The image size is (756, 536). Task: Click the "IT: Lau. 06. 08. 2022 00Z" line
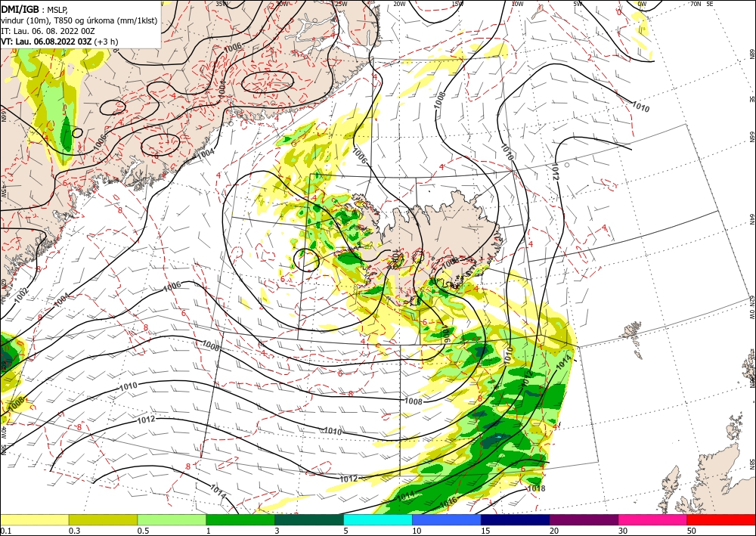tap(48, 31)
